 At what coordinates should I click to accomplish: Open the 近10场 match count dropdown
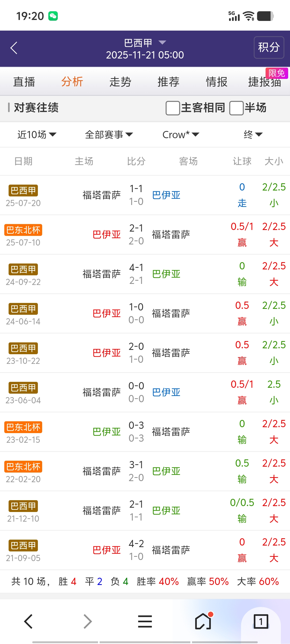coord(37,134)
